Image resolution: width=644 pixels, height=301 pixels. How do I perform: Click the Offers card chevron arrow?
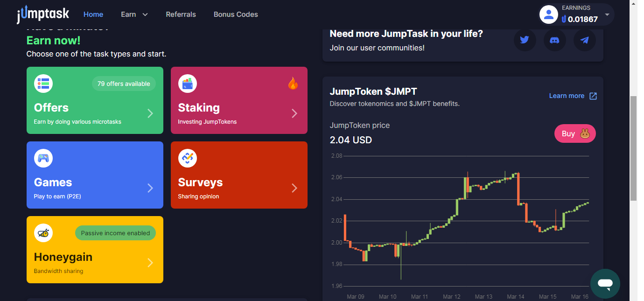[x=150, y=113]
